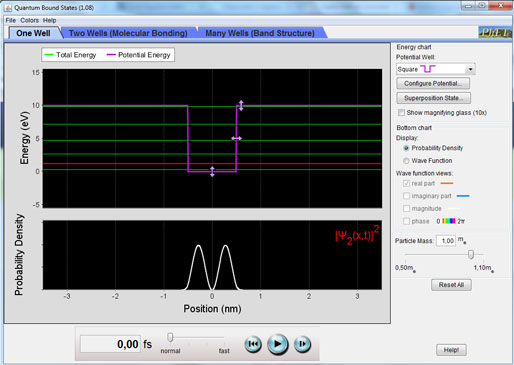The width and height of the screenshot is (514, 365).
Task: Click the Java app icon in title bar
Action: pyautogui.click(x=8, y=7)
